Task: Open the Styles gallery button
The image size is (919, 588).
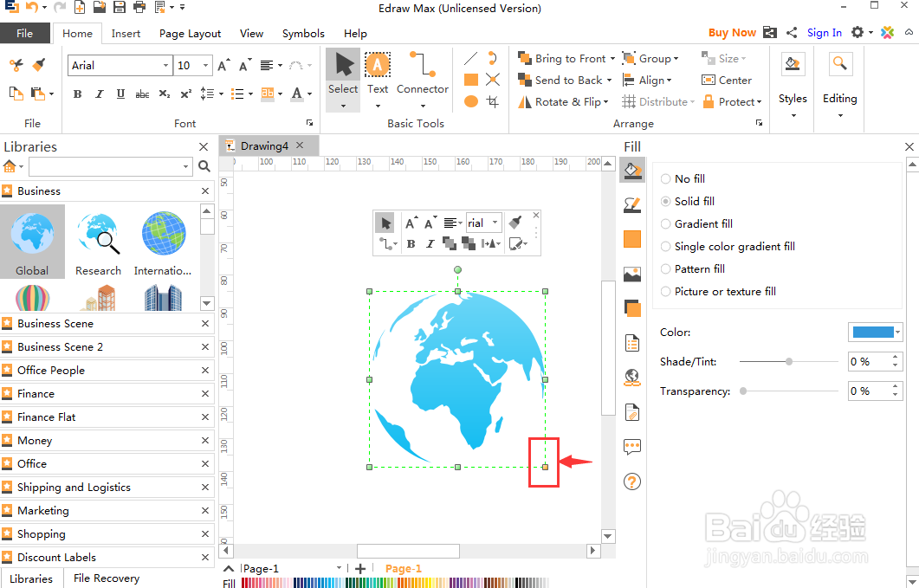Action: (x=793, y=85)
